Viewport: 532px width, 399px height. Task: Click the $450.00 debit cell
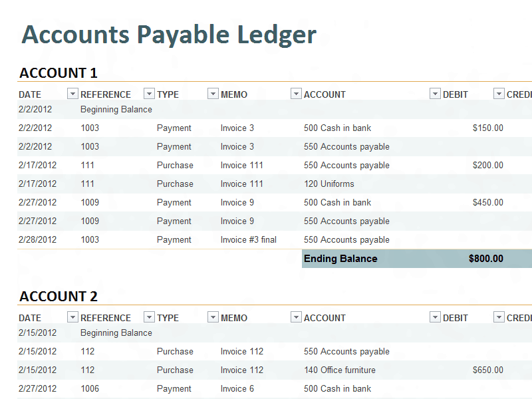(488, 202)
